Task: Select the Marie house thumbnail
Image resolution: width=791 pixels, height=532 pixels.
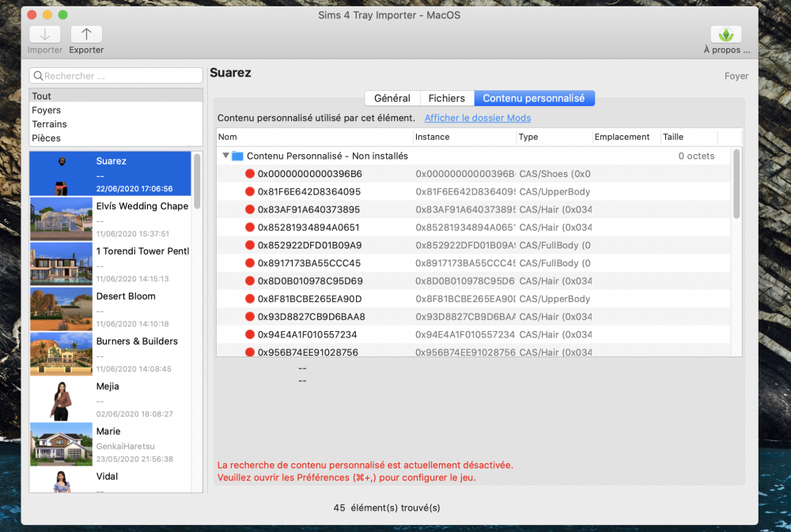Action: [x=61, y=444]
